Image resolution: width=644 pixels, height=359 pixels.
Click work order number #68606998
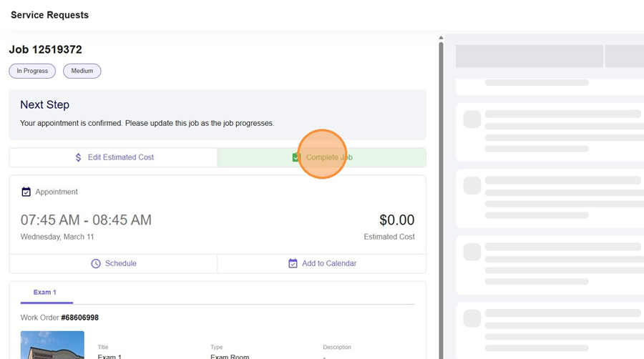click(79, 318)
